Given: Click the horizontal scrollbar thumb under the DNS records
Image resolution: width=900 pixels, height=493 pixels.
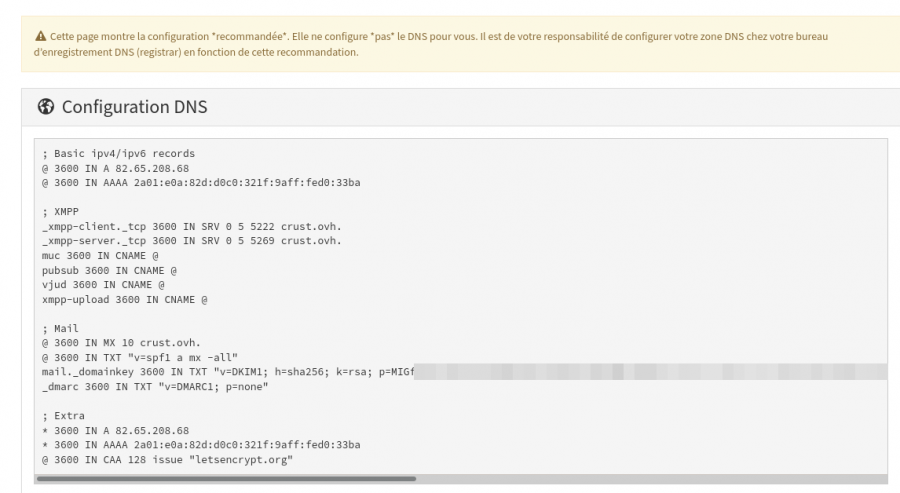Looking at the screenshot, I should pos(225,479).
